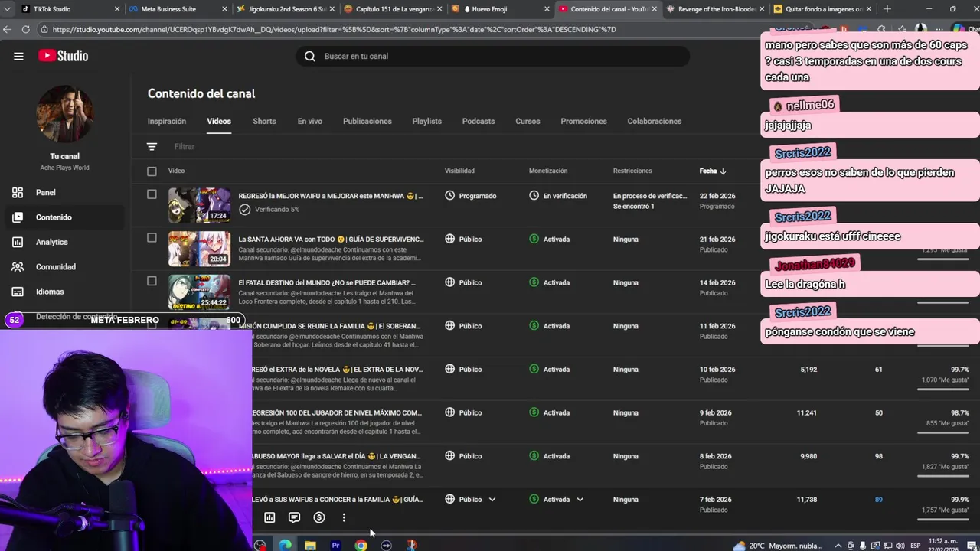Click the clock icon next to Programado

[450, 196]
